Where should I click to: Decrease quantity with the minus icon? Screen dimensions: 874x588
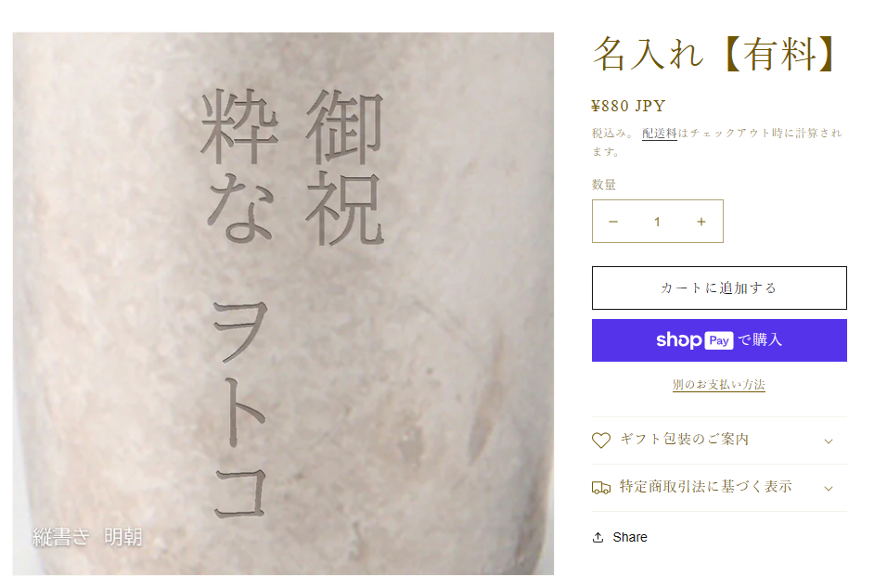[x=613, y=222]
